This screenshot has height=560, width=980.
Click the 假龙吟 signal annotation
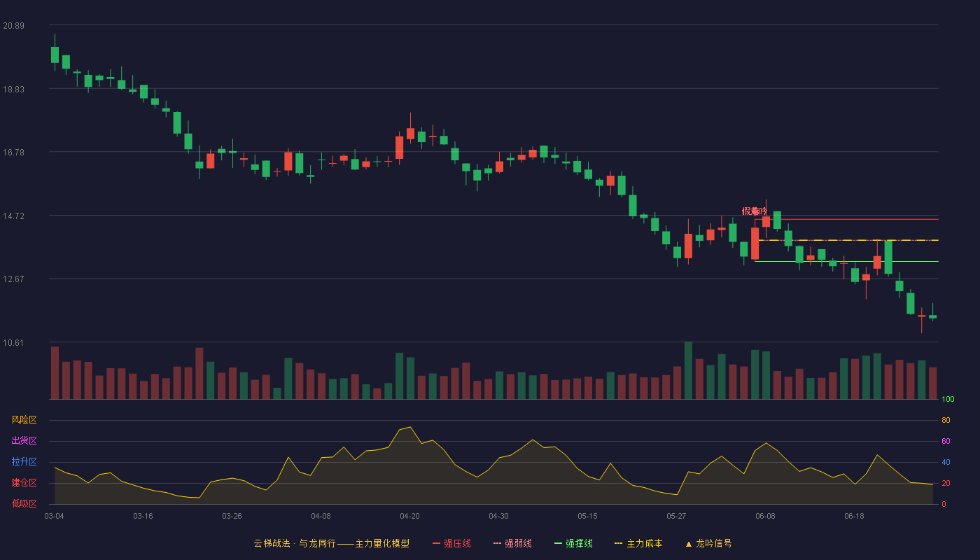(x=755, y=211)
